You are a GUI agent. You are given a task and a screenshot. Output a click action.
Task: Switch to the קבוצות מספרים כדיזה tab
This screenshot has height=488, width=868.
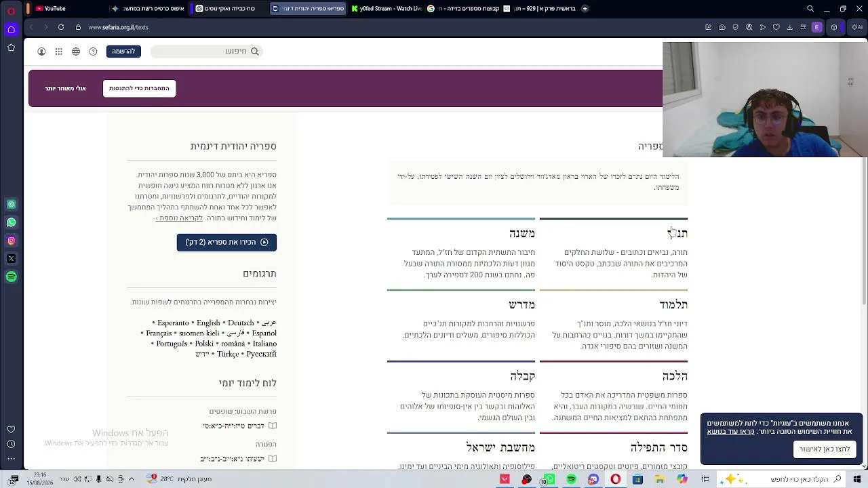tap(463, 9)
